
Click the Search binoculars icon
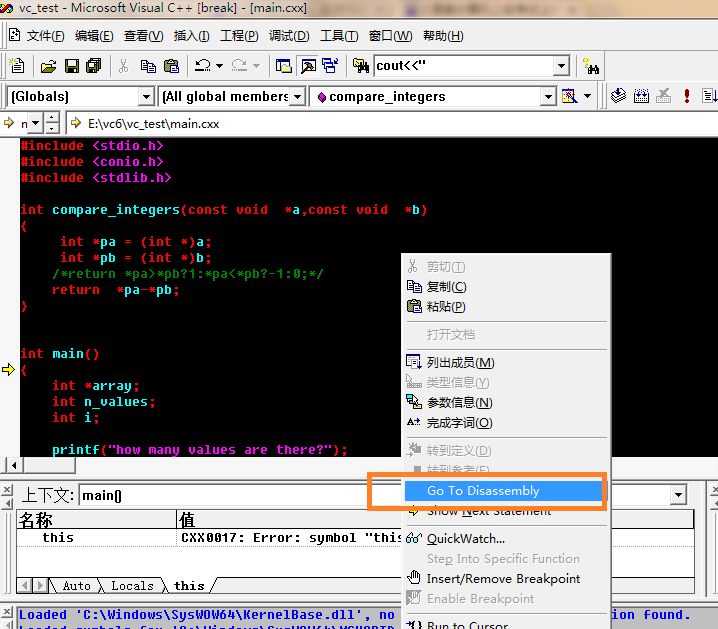point(591,66)
